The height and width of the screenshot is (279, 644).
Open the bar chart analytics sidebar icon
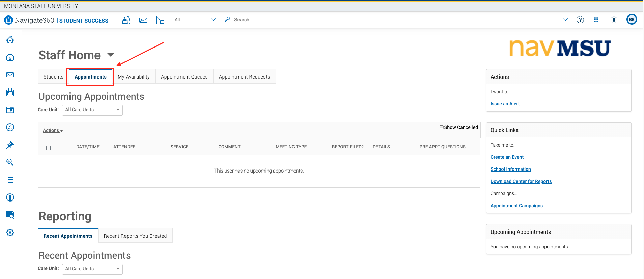click(10, 197)
